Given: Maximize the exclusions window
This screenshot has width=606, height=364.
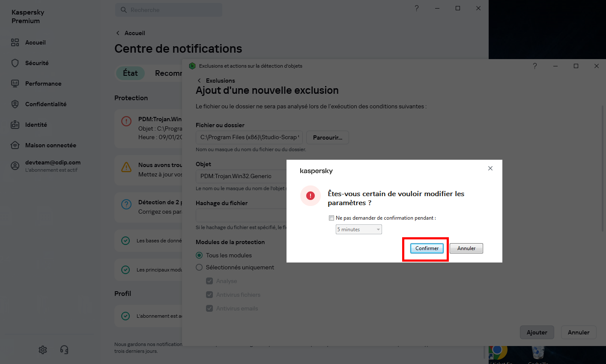Looking at the screenshot, I should coord(576,66).
